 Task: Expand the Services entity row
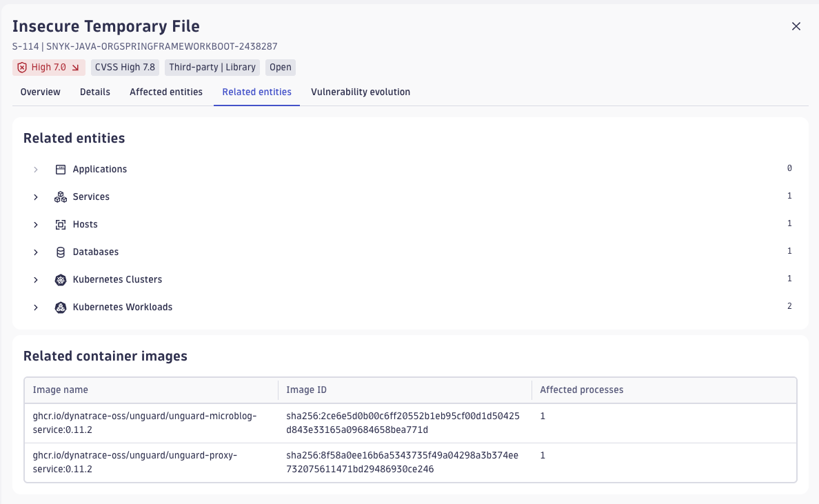tap(36, 196)
